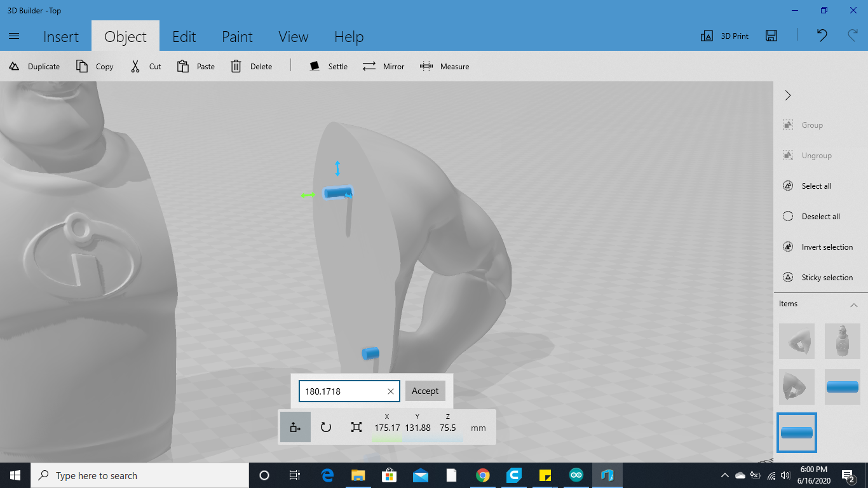
Task: Select the Duplicate tool
Action: [34, 66]
